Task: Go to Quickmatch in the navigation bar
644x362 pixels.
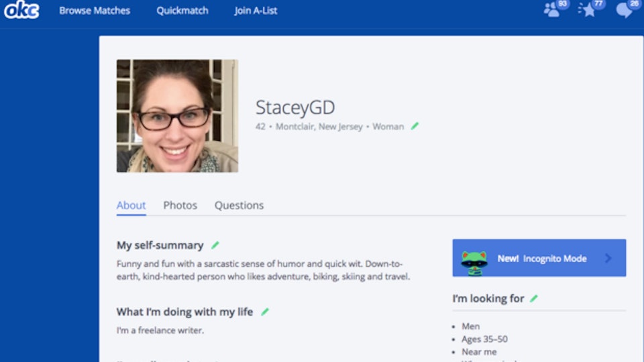Action: [x=182, y=11]
